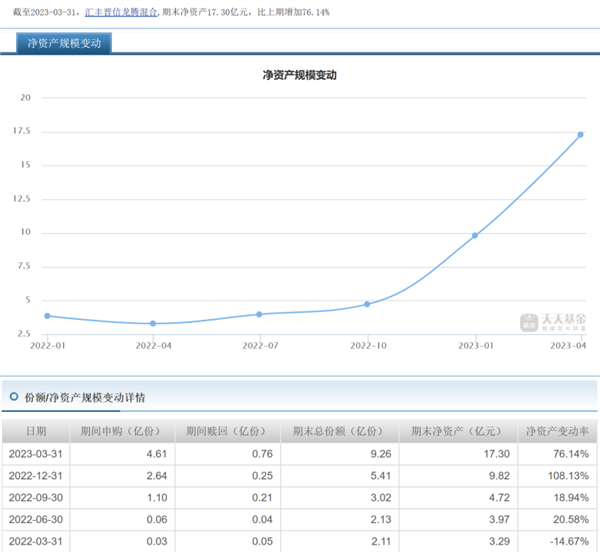This screenshot has height=552, width=600.
Task: Click the 2022-01 data point on the chart
Action: [x=47, y=316]
